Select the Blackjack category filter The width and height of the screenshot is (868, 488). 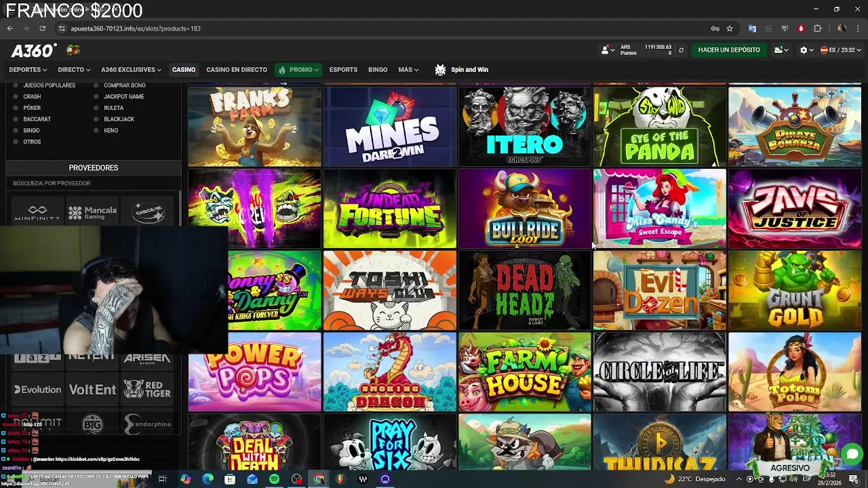pos(115,119)
